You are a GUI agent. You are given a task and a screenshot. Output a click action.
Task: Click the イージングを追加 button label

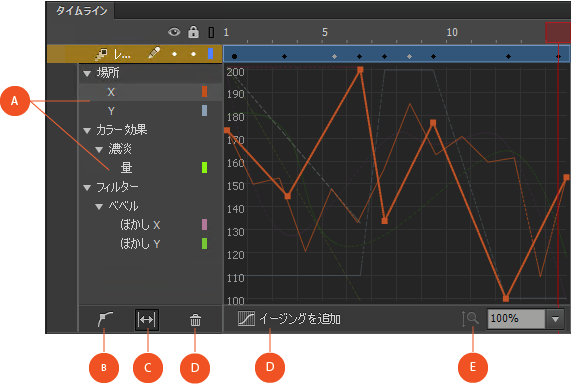click(x=300, y=319)
